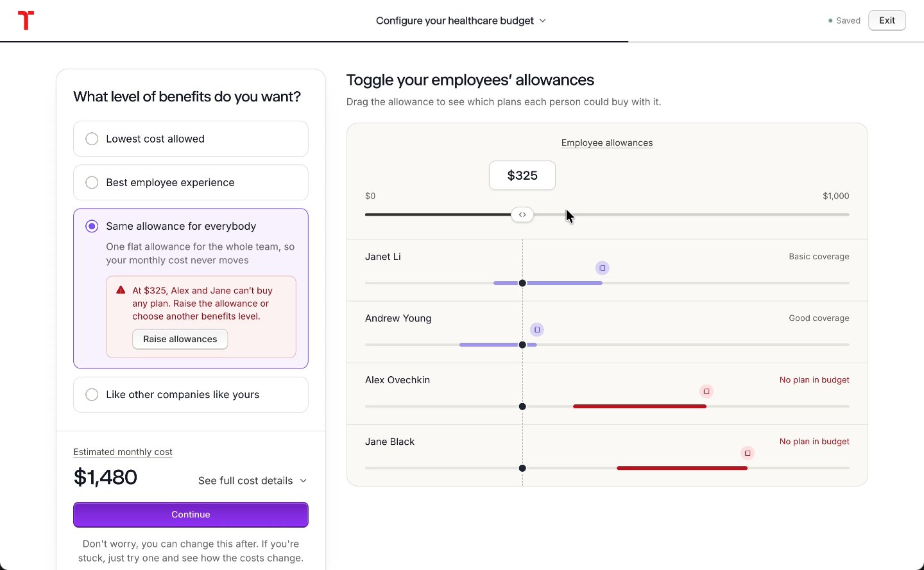Click the Raise allowances button
The image size is (924, 570).
click(180, 339)
